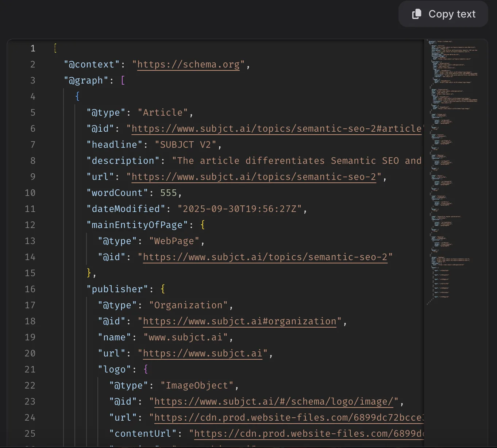This screenshot has width=497, height=448.
Task: Click the "ImageObject" type value
Action: [x=197, y=386]
